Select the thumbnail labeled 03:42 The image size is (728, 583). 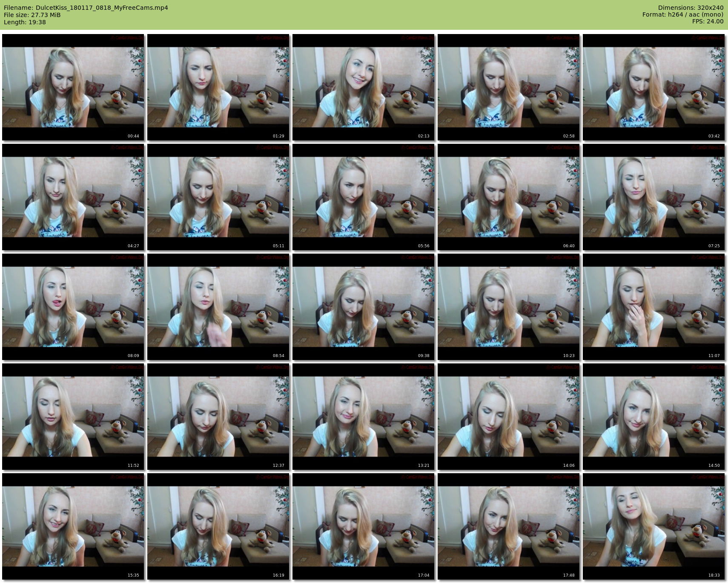[654, 87]
